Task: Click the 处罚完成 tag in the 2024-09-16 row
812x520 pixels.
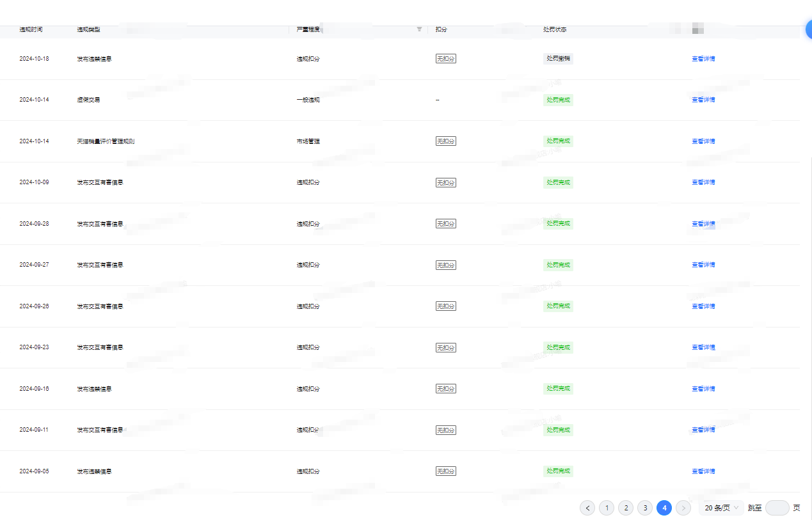Action: (x=558, y=388)
